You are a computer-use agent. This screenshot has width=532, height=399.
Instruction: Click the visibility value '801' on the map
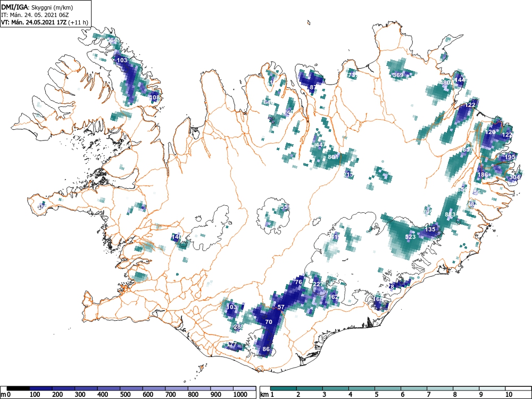click(x=333, y=157)
